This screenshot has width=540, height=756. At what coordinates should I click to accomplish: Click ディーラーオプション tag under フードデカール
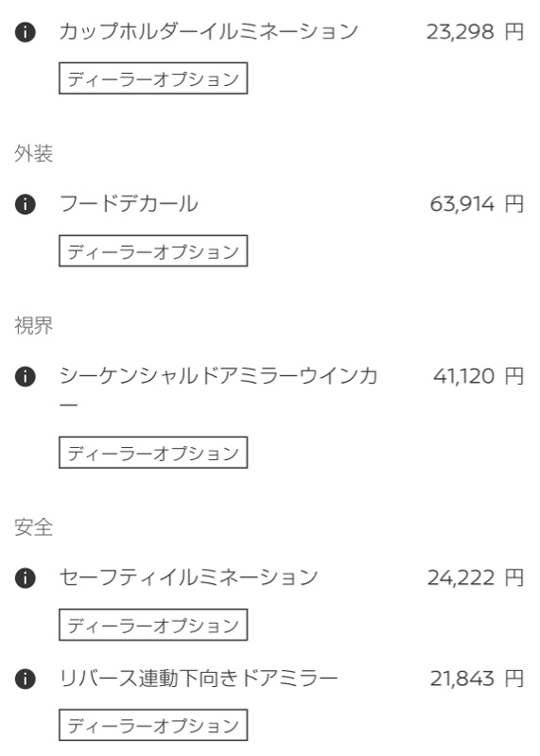click(153, 250)
